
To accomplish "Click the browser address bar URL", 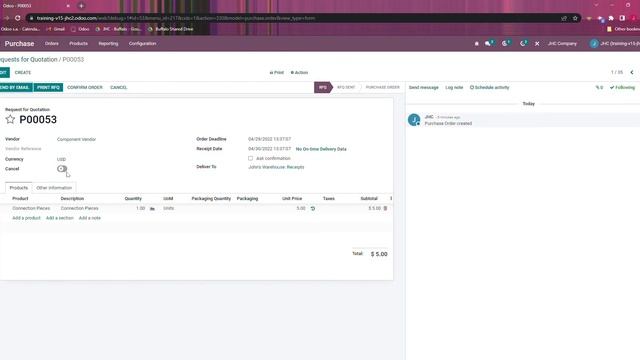I will point(176,18).
